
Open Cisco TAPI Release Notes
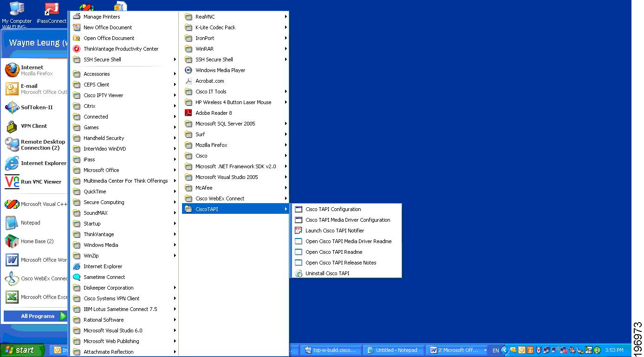pyautogui.click(x=346, y=263)
